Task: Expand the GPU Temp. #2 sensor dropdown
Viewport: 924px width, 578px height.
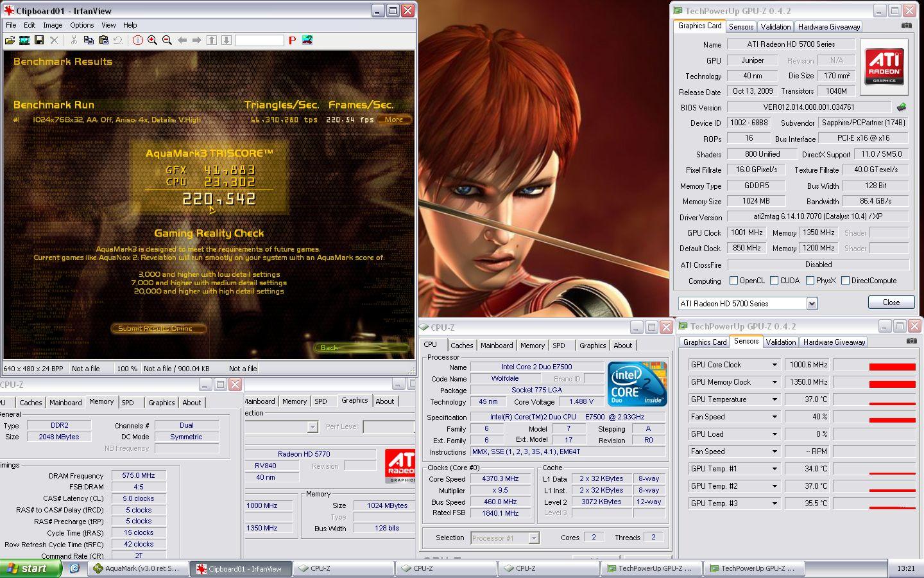Action: click(x=774, y=486)
